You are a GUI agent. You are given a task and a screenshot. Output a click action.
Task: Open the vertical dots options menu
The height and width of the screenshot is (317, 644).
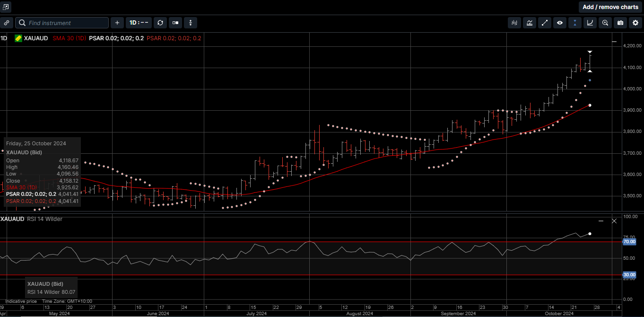coord(191,22)
